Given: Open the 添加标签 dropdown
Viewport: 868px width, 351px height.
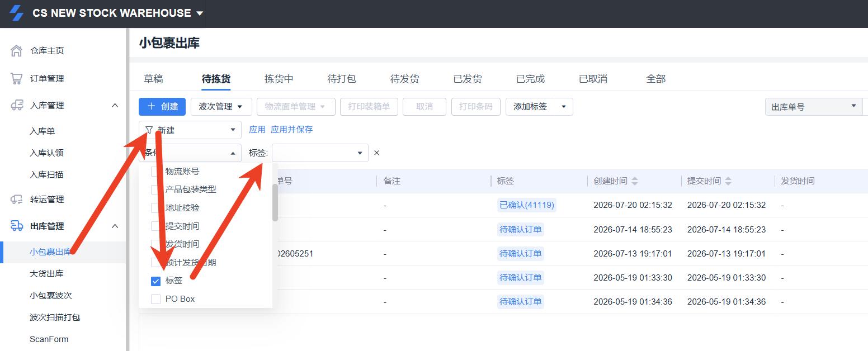Looking at the screenshot, I should 539,106.
